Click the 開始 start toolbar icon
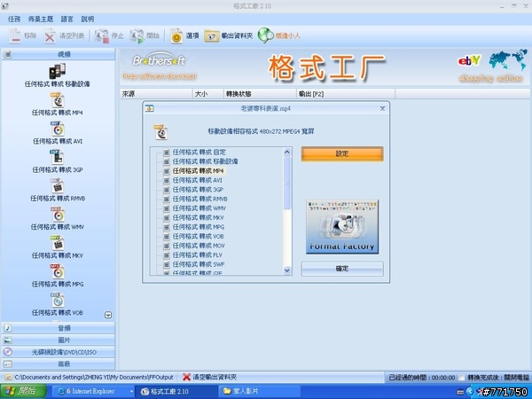Image resolution: width=532 pixels, height=399 pixels. (x=137, y=35)
